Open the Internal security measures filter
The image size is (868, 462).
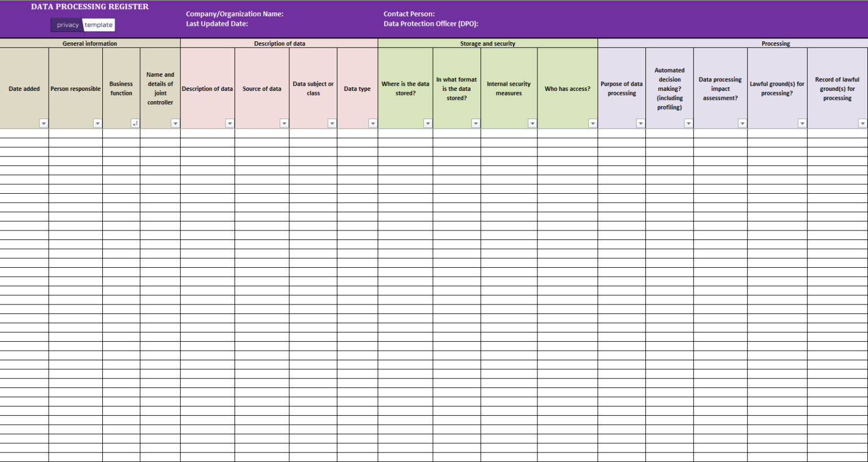532,123
